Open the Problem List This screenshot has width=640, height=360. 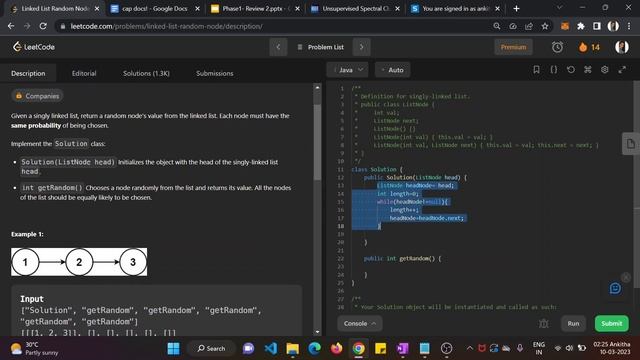320,47
